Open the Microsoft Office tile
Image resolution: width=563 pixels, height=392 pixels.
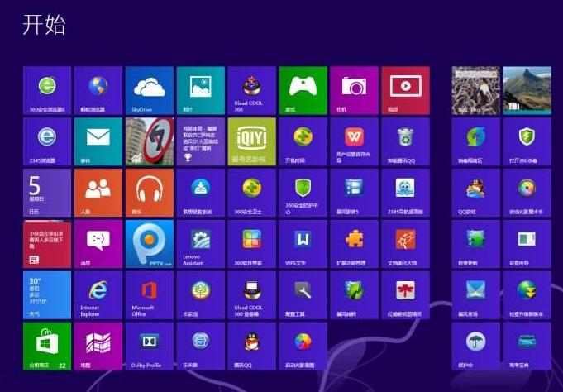tap(150, 295)
